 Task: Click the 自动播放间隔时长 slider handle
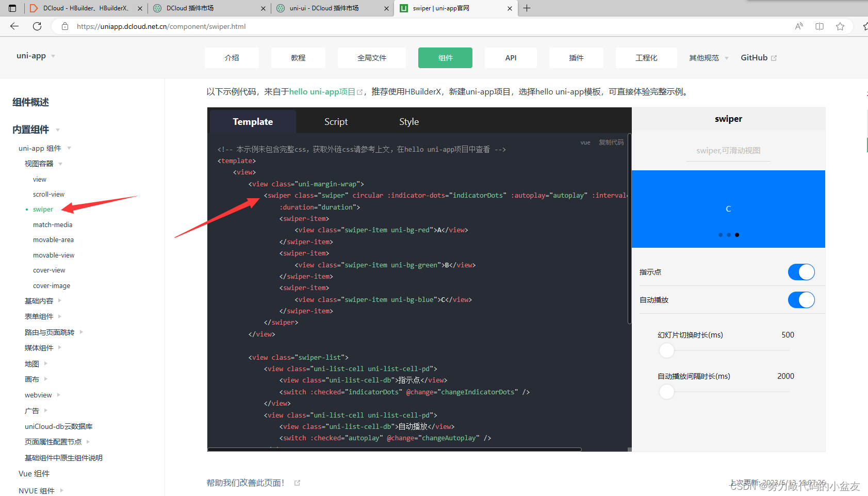coord(667,392)
